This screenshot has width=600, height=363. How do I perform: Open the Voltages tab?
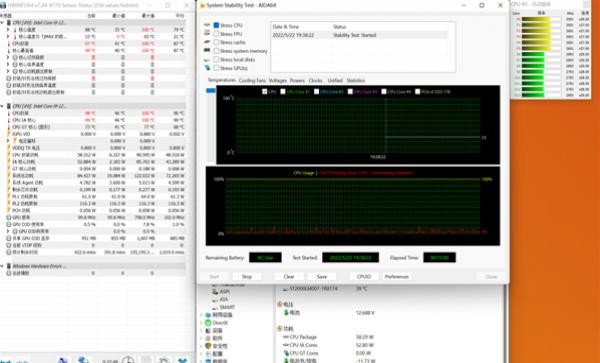click(277, 81)
